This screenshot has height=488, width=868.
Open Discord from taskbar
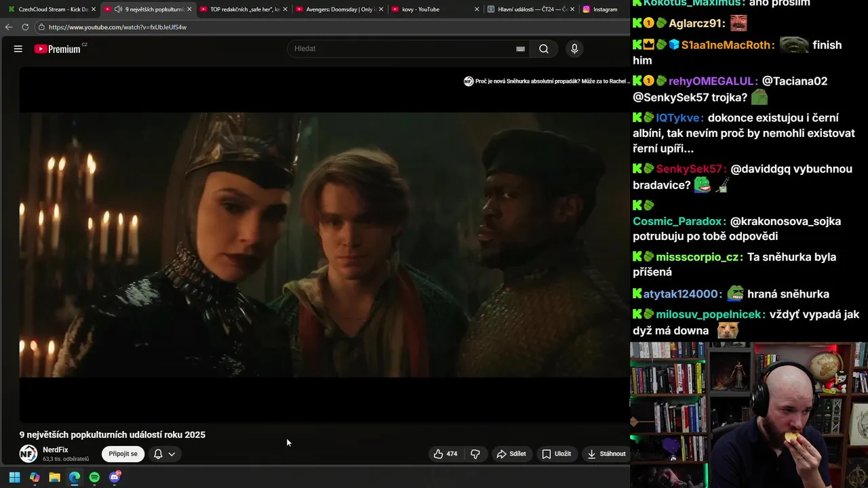115,477
